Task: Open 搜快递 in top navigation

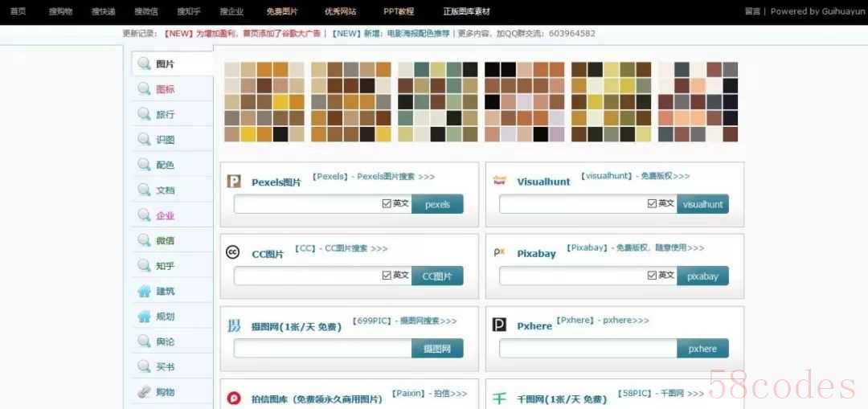Action: 103,11
